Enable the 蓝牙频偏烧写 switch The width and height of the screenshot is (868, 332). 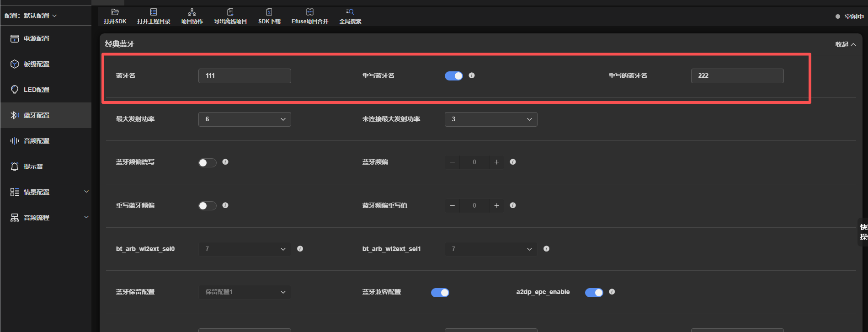pos(208,162)
